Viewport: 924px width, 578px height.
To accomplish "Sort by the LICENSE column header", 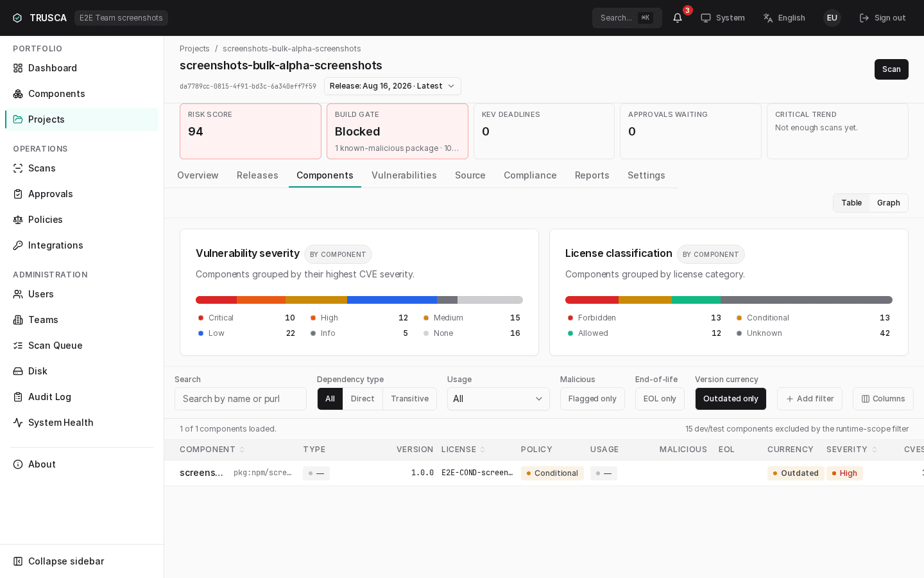I will (463, 450).
